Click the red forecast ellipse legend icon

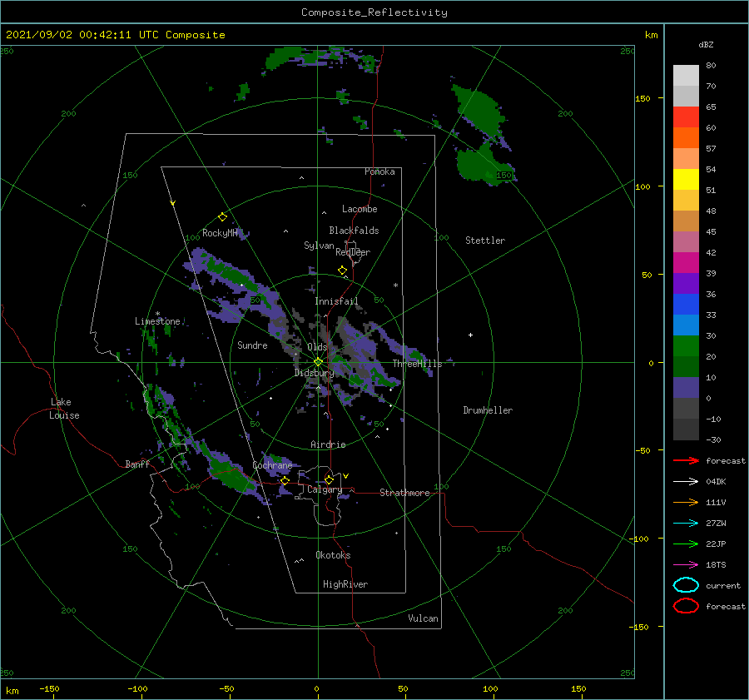(686, 606)
